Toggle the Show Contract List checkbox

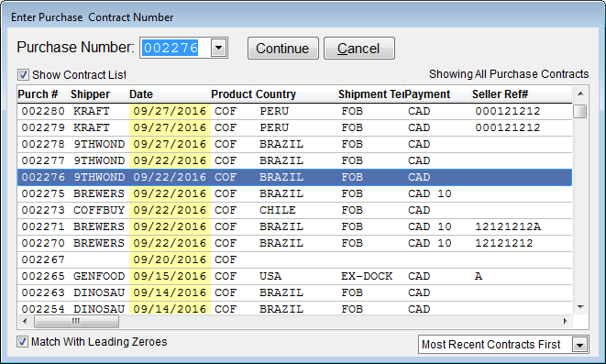(23, 74)
